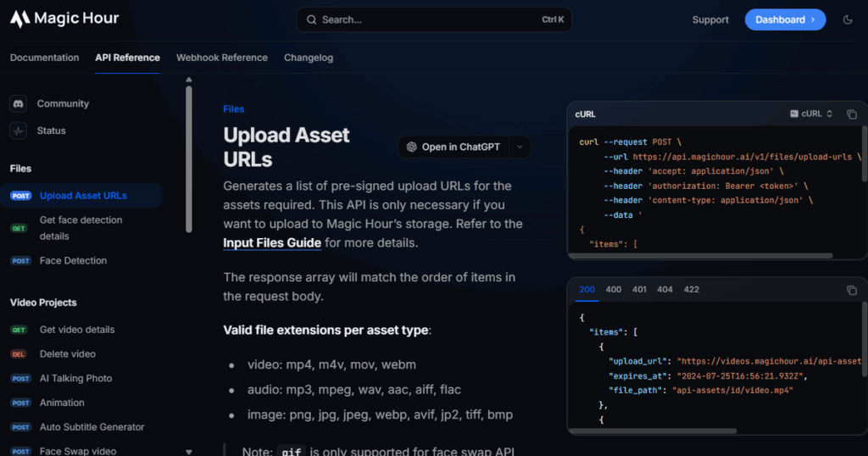868x456 pixels.
Task: Switch to the 401 response tab
Action: tap(639, 289)
